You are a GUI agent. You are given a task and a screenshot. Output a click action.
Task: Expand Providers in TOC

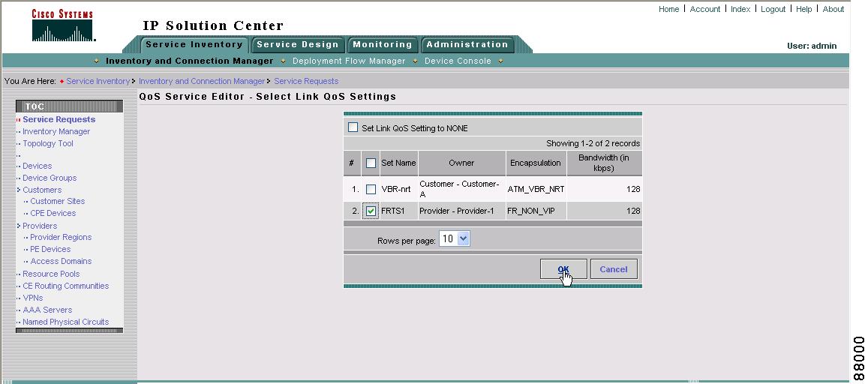click(39, 226)
